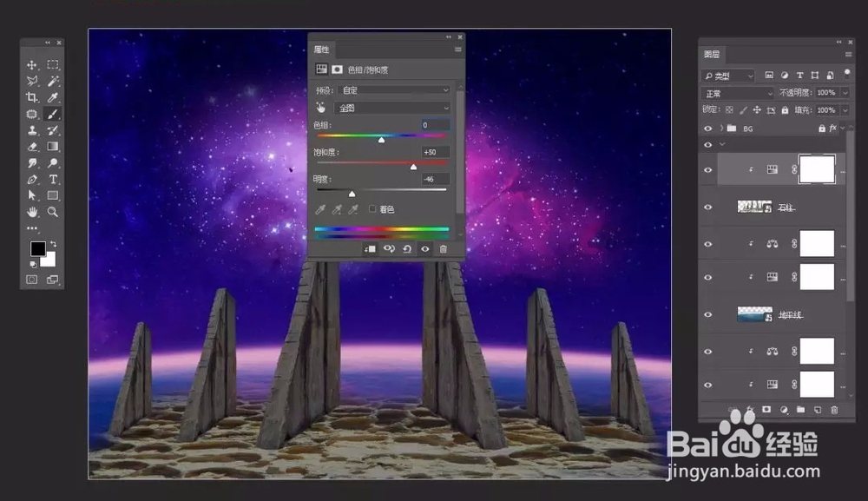Select the Rectangle shape tool
This screenshot has width=868, height=501.
tap(53, 195)
